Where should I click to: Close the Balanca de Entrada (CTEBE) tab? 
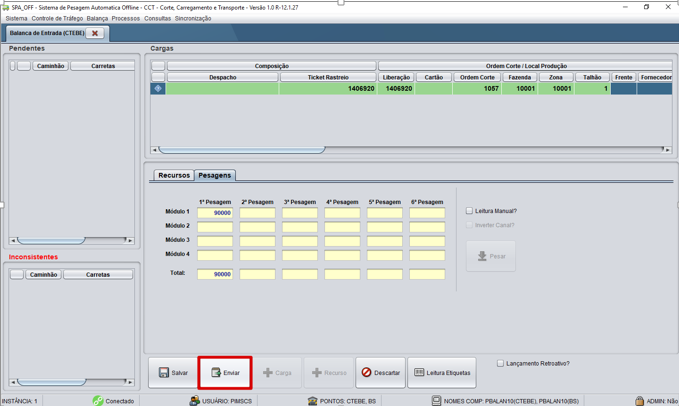95,33
